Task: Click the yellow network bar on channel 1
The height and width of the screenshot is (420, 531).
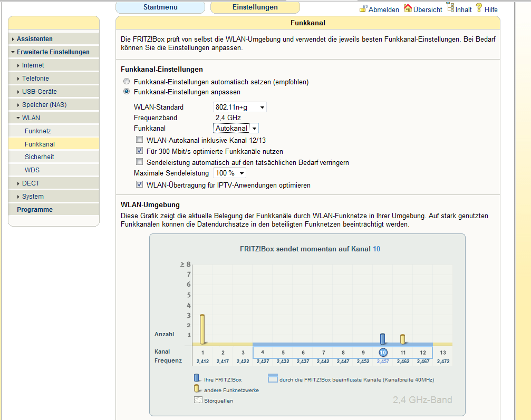Action: coord(202,329)
